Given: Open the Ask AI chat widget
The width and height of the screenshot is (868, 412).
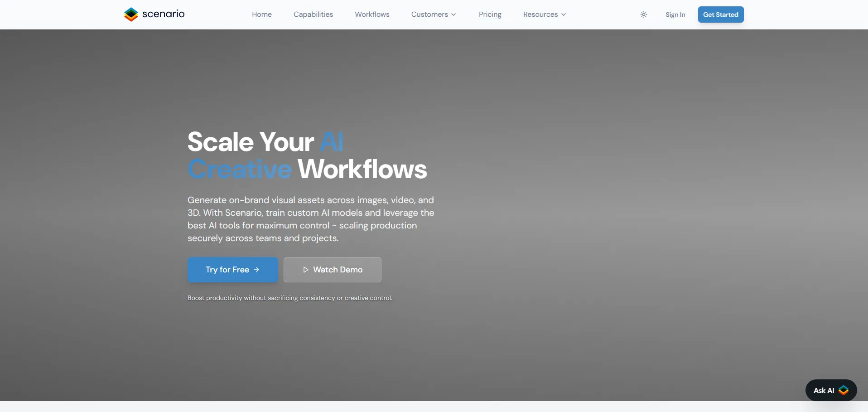Looking at the screenshot, I should coord(824,390).
